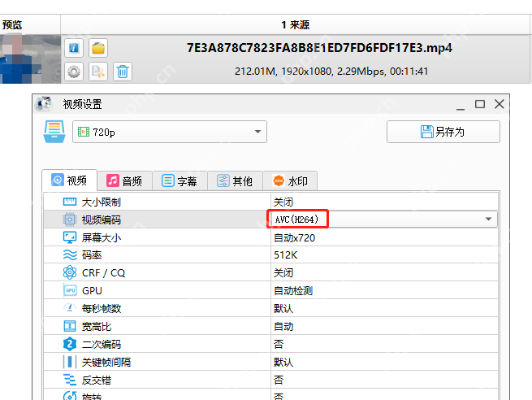Click the deinterlace icon of 反交错
The image size is (532, 400).
pyautogui.click(x=70, y=380)
